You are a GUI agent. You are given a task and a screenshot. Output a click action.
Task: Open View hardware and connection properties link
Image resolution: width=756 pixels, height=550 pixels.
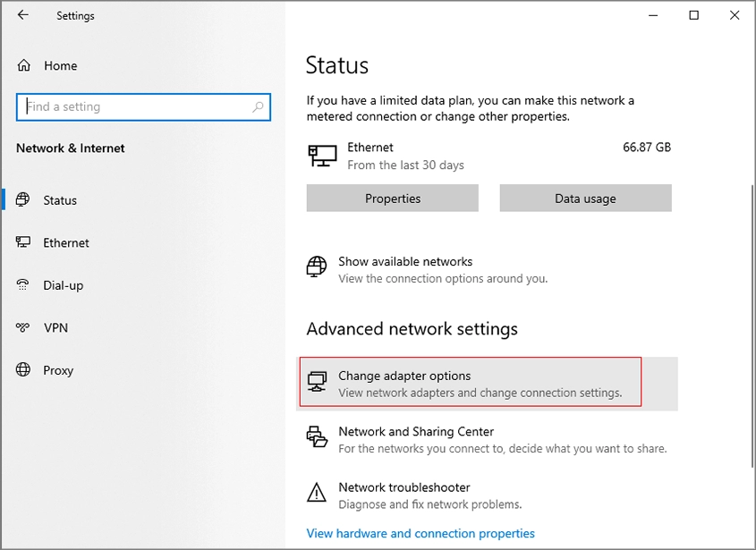point(420,533)
